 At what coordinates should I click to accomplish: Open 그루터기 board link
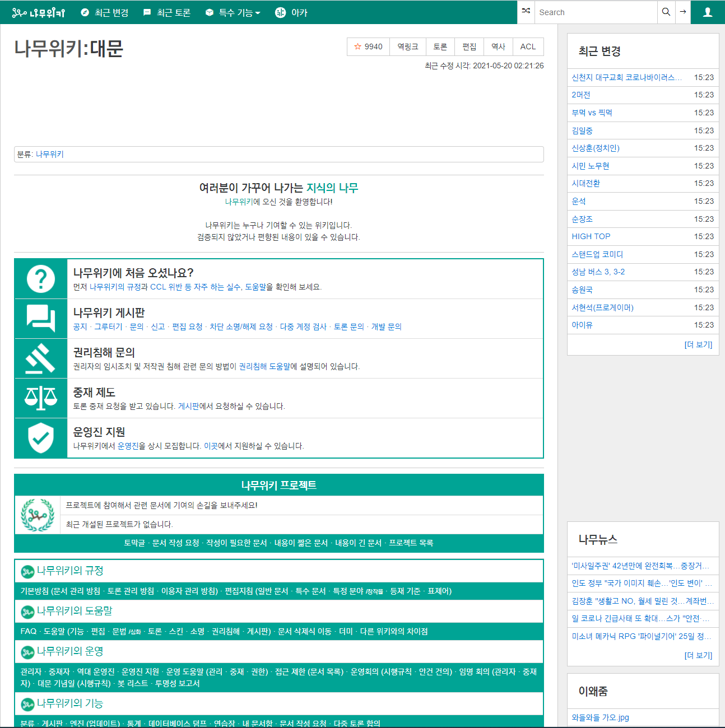[x=108, y=326]
